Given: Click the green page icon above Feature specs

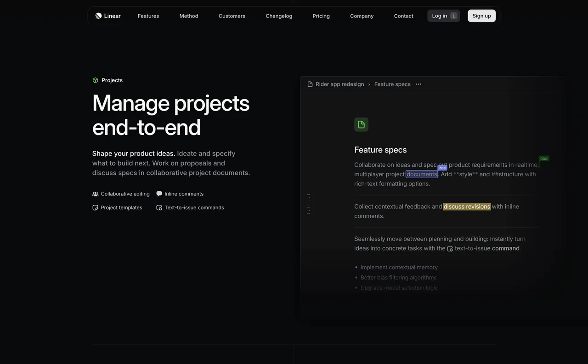Looking at the screenshot, I should [x=361, y=123].
